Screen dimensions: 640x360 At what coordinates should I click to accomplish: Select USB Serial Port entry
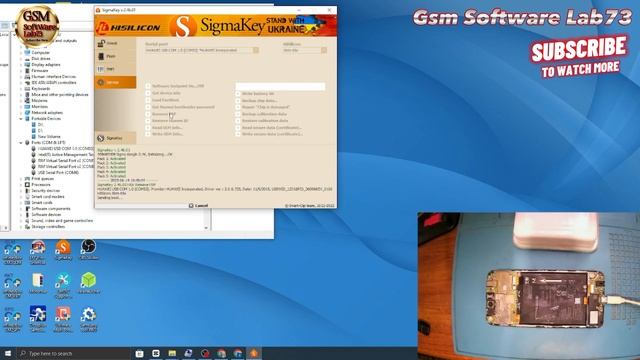[x=58, y=173]
